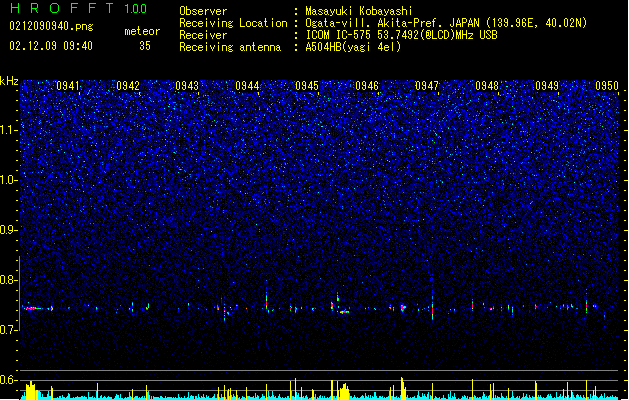Click the 0948 time marker

click(x=487, y=86)
